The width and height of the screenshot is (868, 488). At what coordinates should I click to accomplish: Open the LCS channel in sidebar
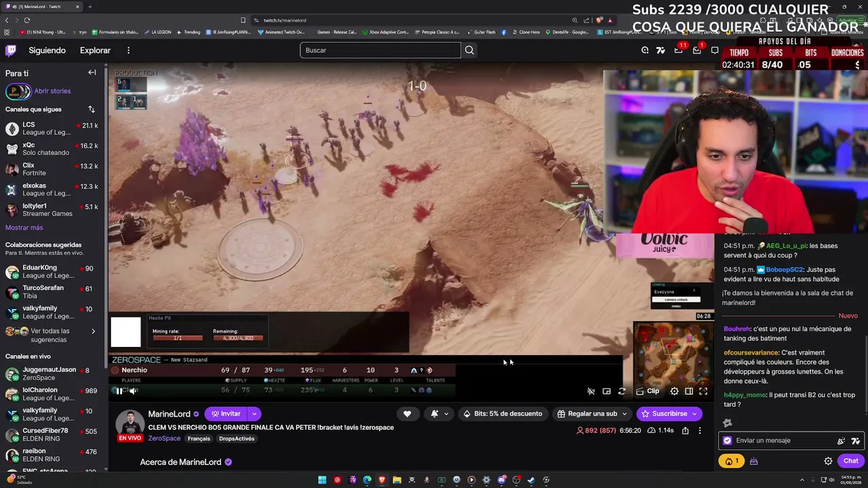(x=53, y=129)
